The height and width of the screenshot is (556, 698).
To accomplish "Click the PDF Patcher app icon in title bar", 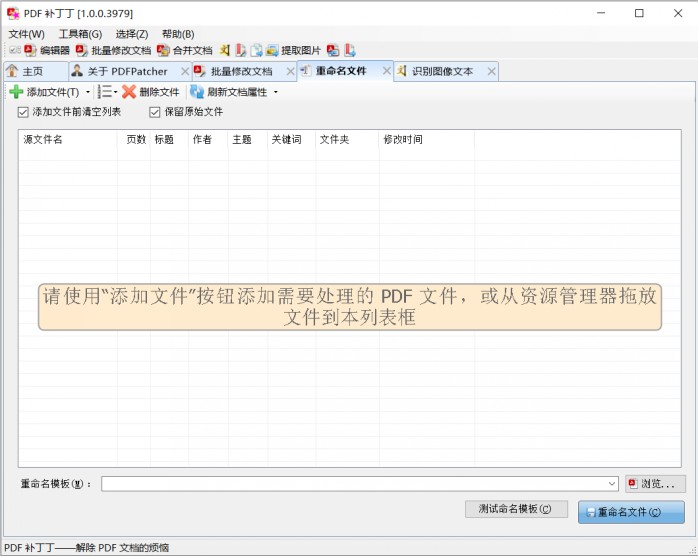I will (13, 13).
